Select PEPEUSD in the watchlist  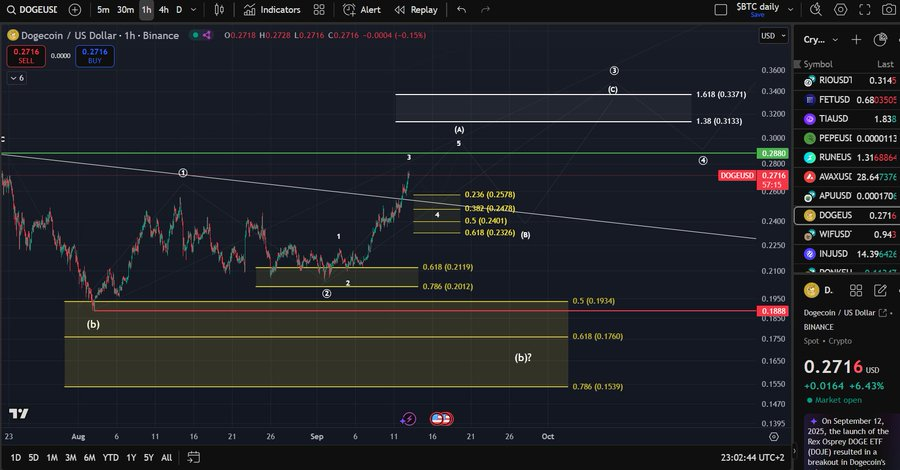849,138
